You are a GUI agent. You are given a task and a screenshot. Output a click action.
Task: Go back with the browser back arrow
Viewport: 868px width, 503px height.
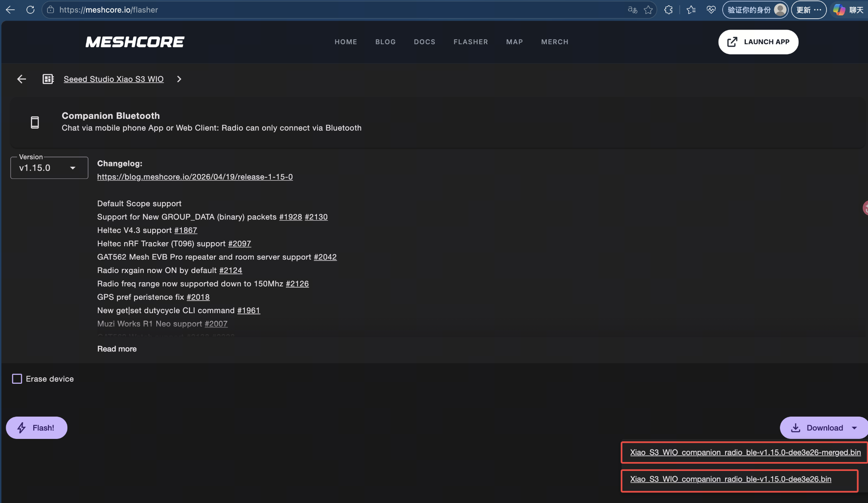[x=11, y=10]
